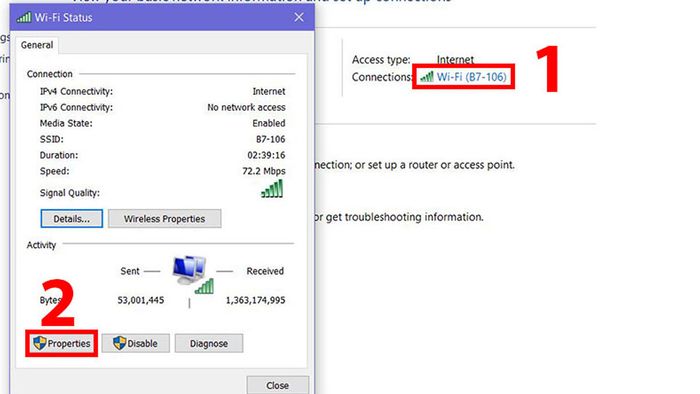Click the Access type Internet text
Image resolution: width=700 pixels, height=394 pixels.
tap(455, 59)
